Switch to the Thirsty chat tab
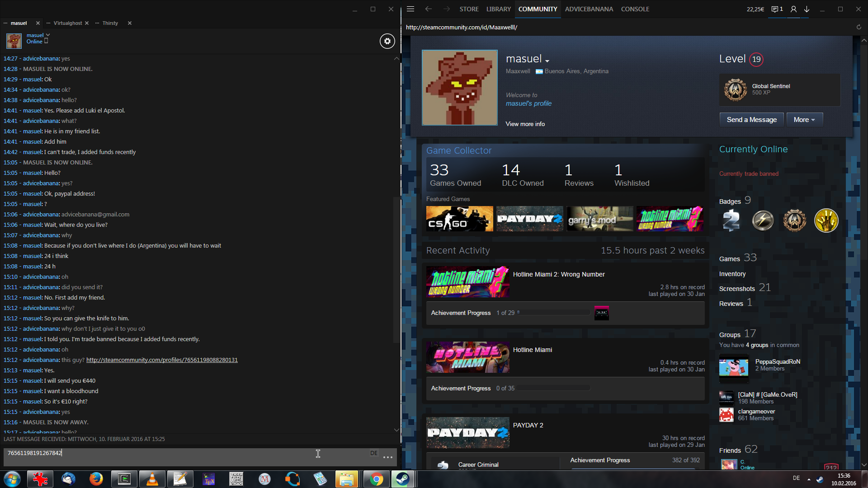This screenshot has height=488, width=868. tap(110, 23)
